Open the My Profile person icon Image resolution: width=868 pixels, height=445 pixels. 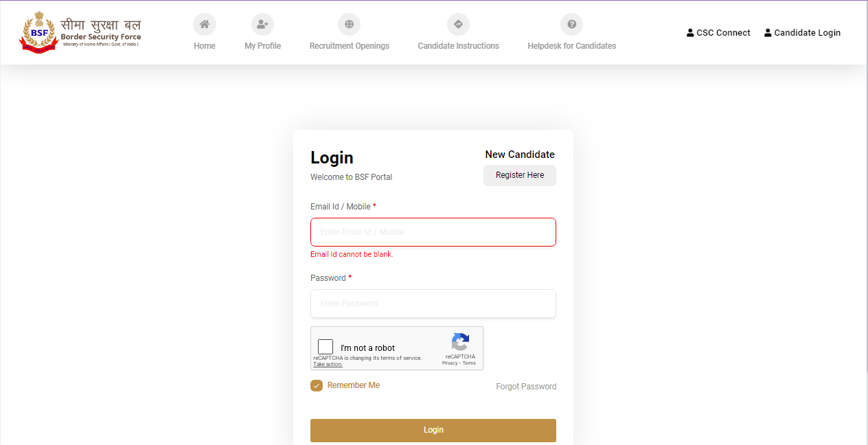(262, 25)
